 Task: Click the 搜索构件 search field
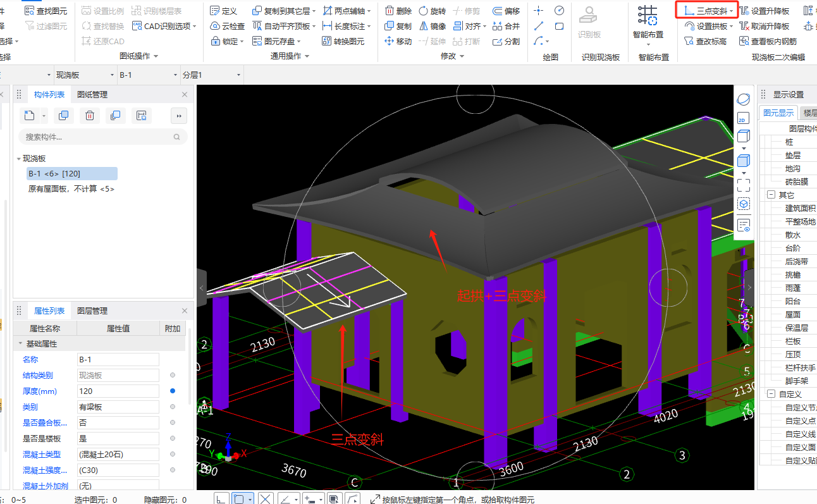tap(102, 137)
